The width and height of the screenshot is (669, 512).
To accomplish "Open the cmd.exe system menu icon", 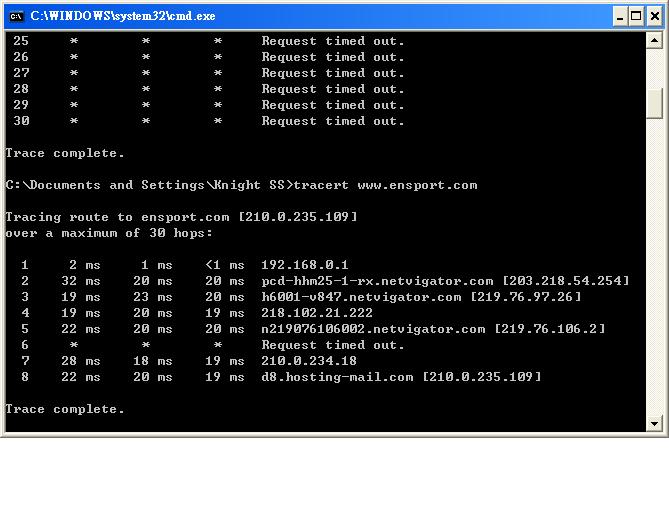I will coord(16,16).
